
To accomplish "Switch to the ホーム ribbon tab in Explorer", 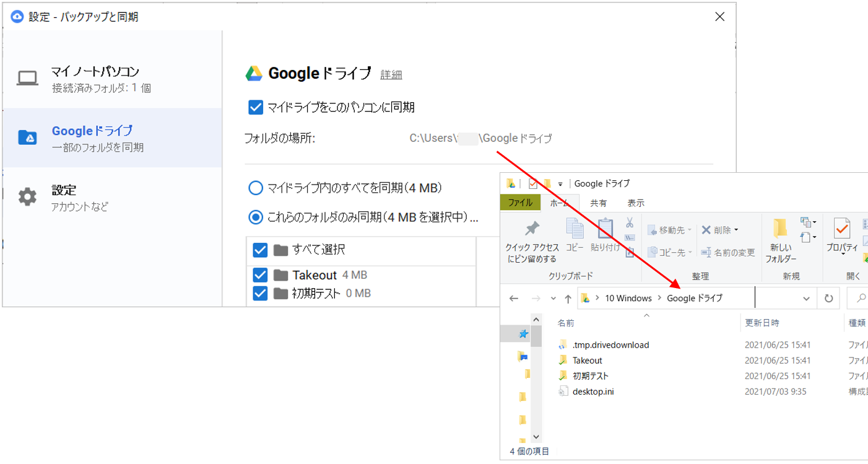I will coord(560,203).
